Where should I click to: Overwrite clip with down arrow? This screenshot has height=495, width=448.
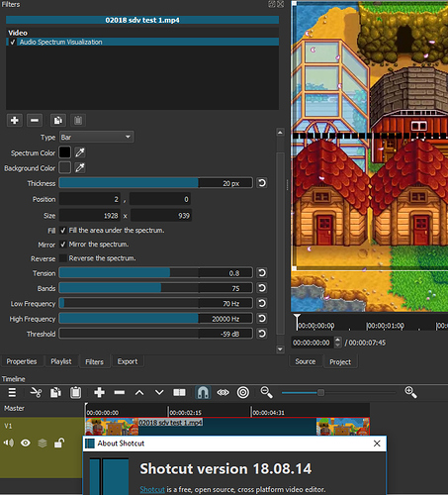coord(159,393)
